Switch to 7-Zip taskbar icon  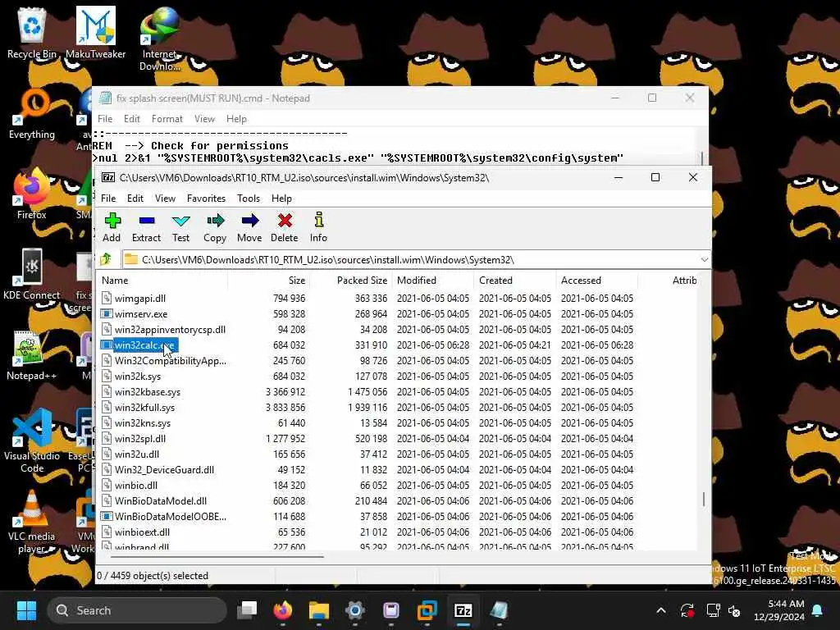[463, 610]
